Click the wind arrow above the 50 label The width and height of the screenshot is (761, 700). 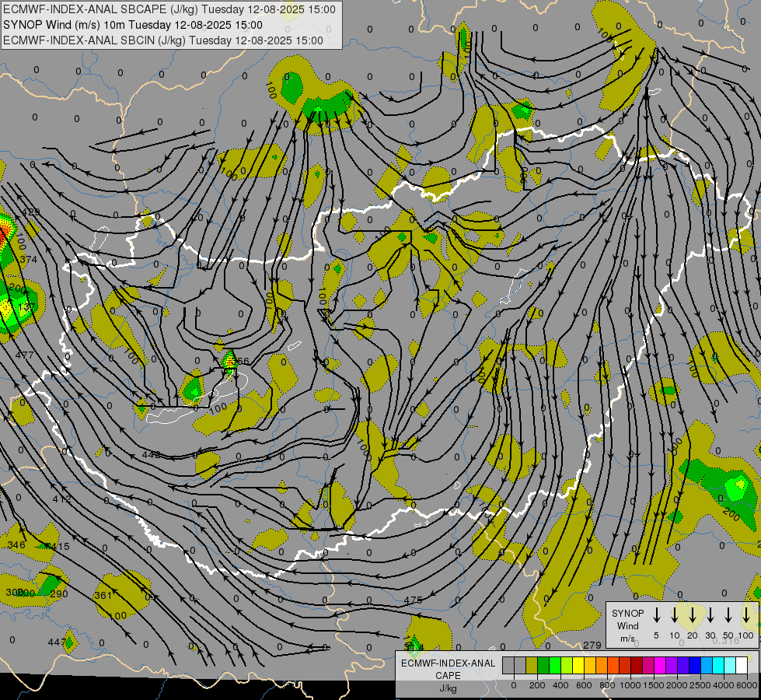(728, 615)
